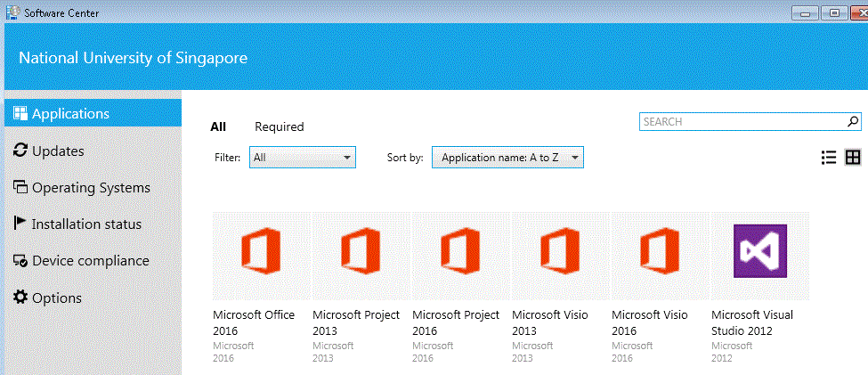The height and width of the screenshot is (375, 868).
Task: Click the search magnifier icon
Action: (x=853, y=121)
